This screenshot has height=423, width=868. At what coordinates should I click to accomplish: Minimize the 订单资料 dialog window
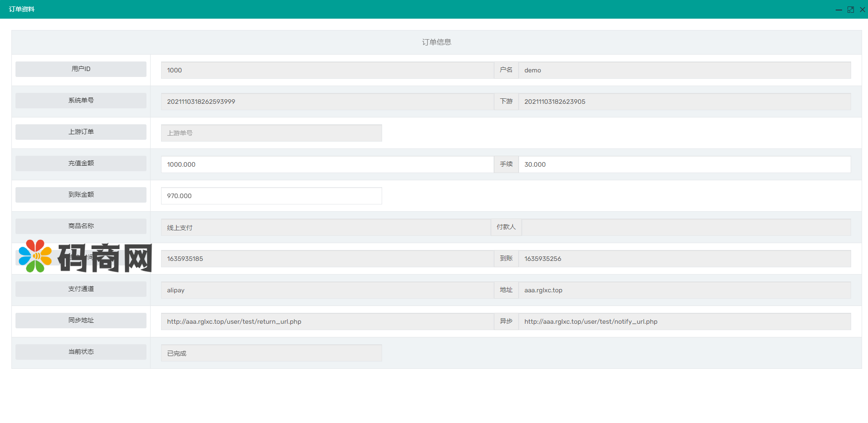click(x=838, y=10)
